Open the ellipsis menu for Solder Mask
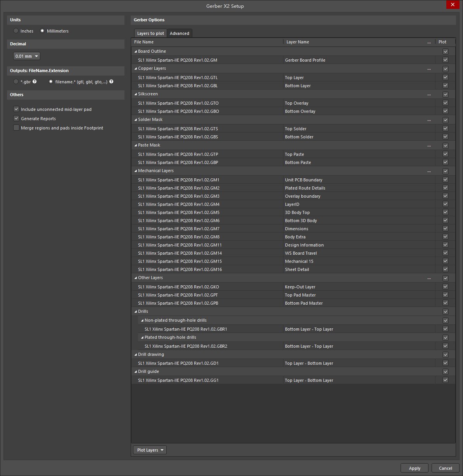The width and height of the screenshot is (463, 476). pos(429,120)
